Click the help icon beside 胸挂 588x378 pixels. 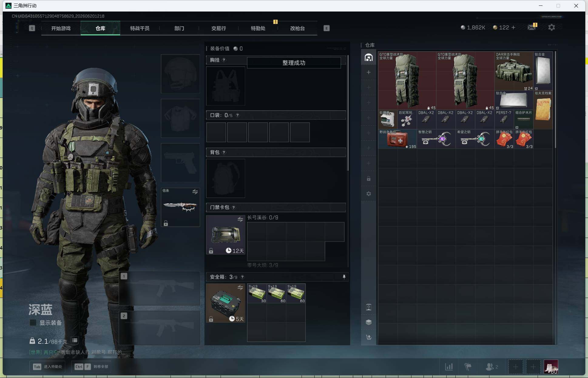point(224,60)
